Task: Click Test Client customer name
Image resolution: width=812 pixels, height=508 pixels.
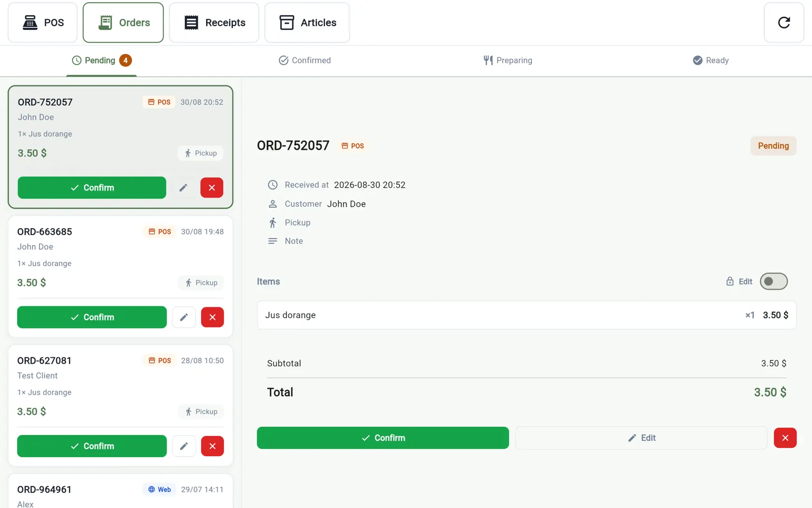Action: click(38, 376)
